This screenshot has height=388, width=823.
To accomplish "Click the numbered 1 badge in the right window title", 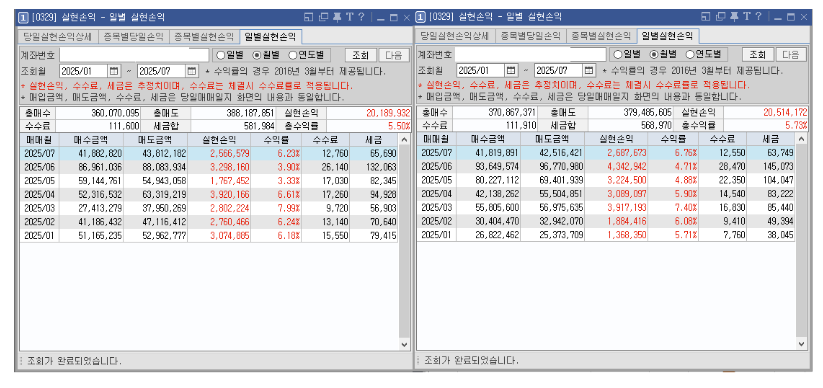I will pos(420,17).
